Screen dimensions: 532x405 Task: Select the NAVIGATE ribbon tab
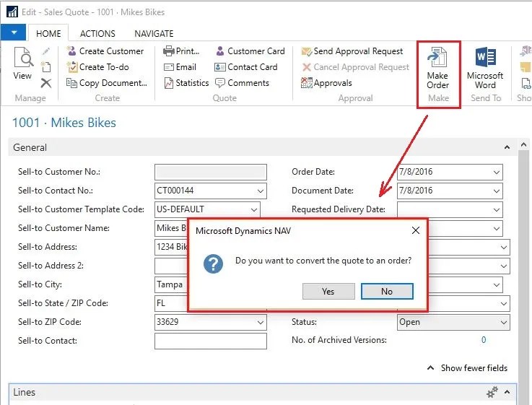[x=154, y=34]
